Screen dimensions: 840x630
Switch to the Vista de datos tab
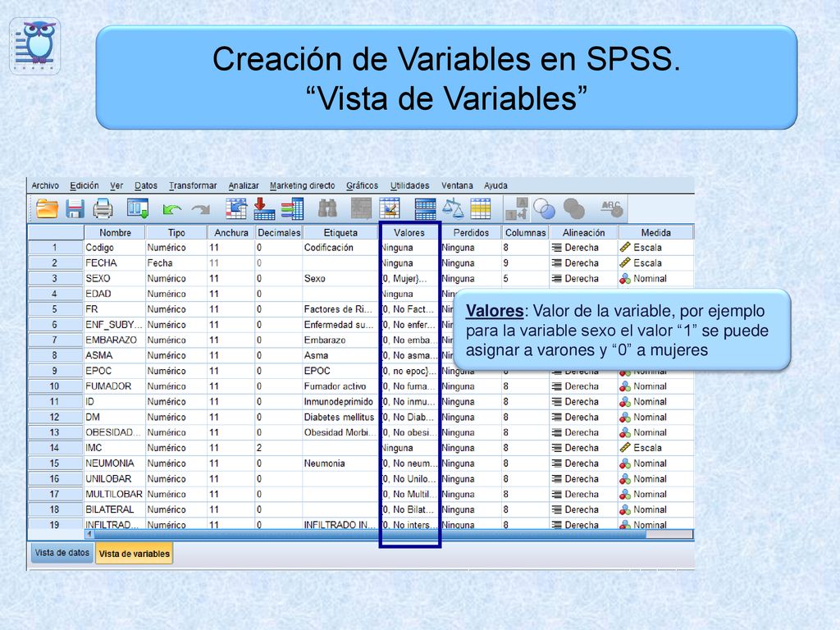62,553
